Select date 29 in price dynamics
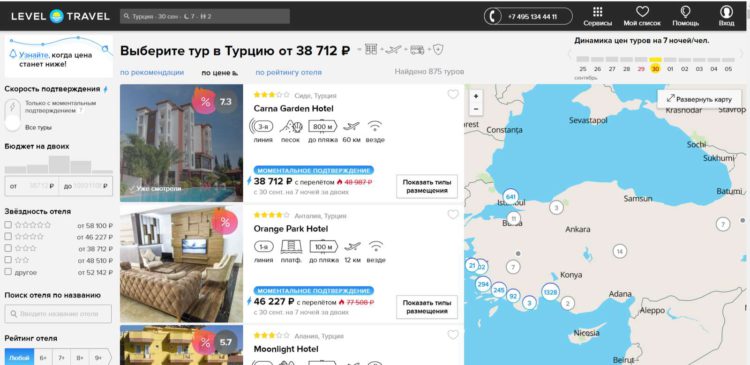 pyautogui.click(x=641, y=69)
